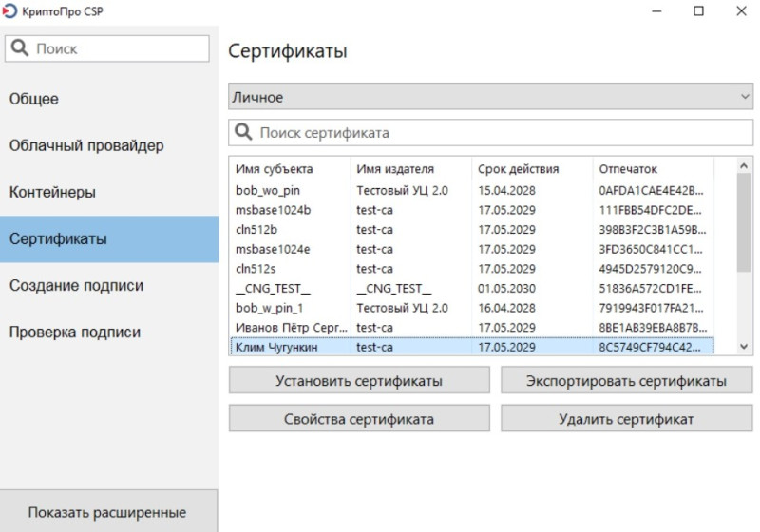Click thumbprint 0AFDA1CAE4E42B...
The height and width of the screenshot is (532, 760).
(651, 190)
